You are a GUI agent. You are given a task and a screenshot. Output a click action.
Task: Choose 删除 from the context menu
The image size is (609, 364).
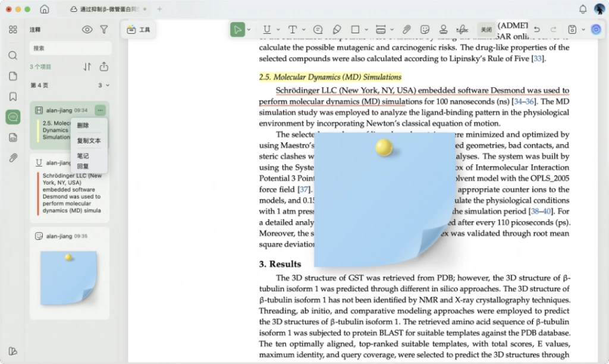pyautogui.click(x=83, y=125)
